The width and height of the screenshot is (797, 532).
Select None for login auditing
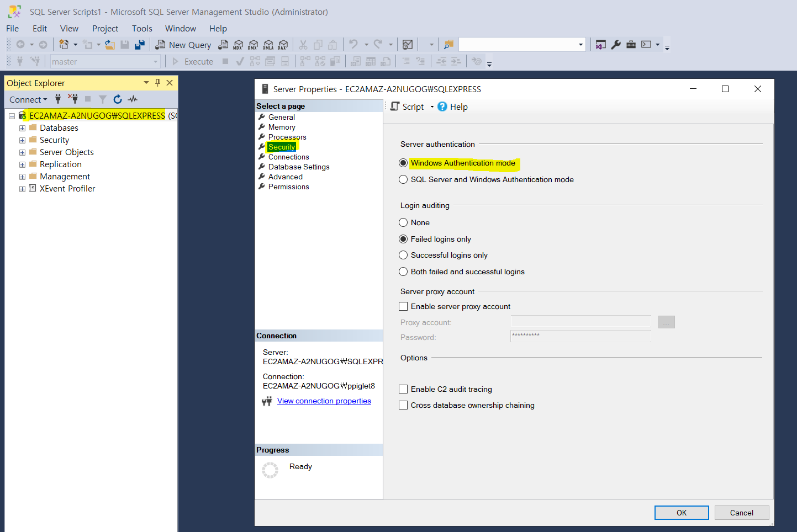point(403,222)
